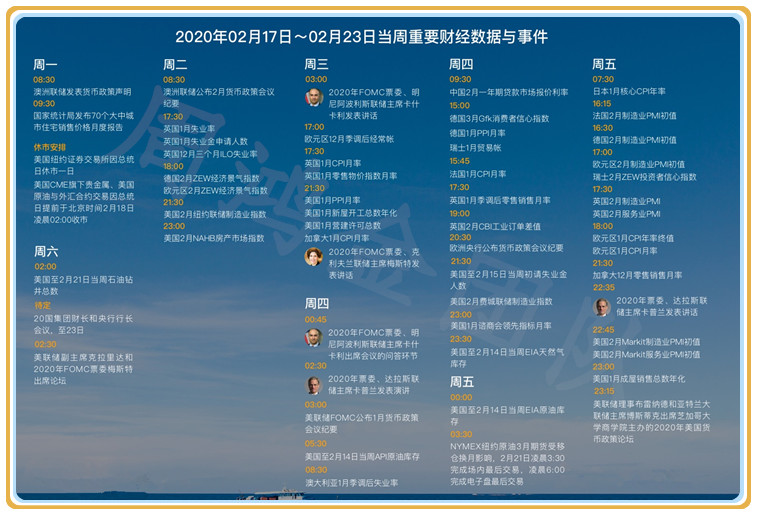
Task: Select the 周三 day heading
Action: pos(316,64)
